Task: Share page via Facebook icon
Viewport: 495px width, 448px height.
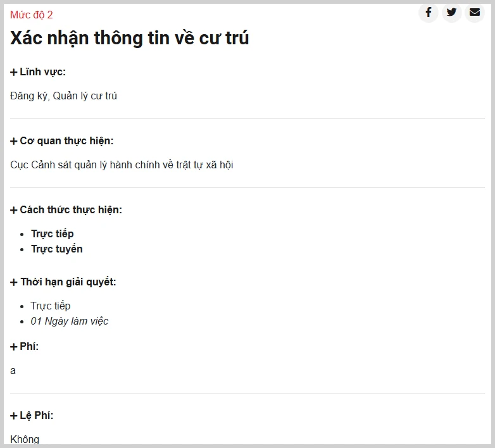Action: [429, 13]
